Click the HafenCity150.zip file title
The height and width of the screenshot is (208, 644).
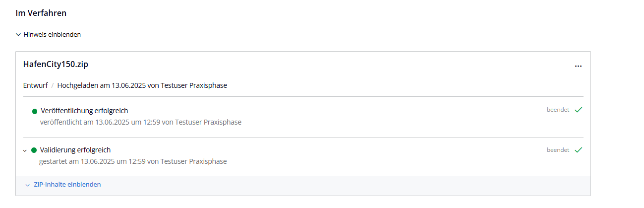click(x=56, y=65)
